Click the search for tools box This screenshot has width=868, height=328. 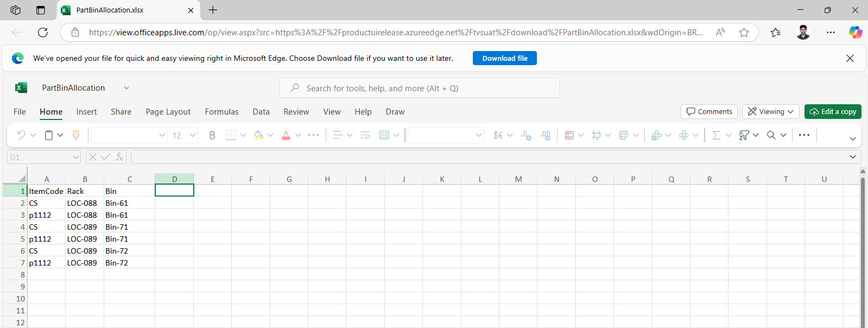click(419, 88)
